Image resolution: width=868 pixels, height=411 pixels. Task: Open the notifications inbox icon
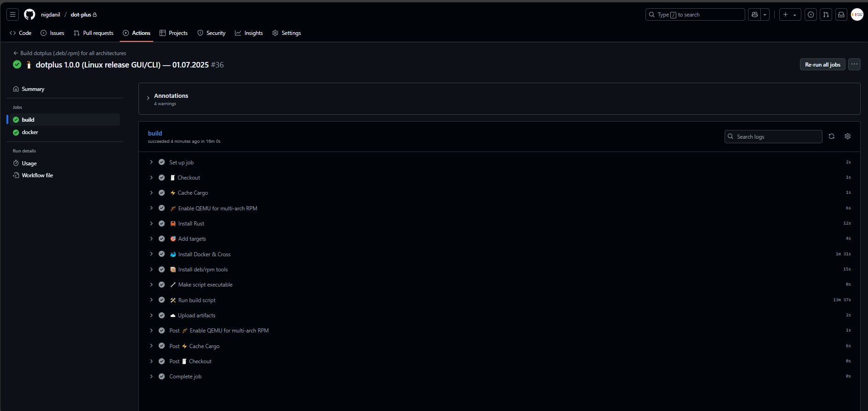[841, 15]
